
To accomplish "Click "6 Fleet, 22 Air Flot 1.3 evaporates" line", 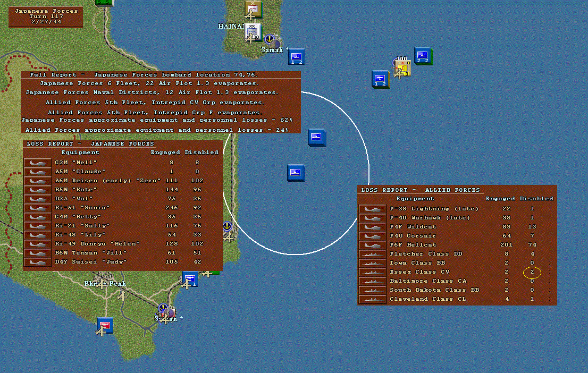I will coord(149,83).
